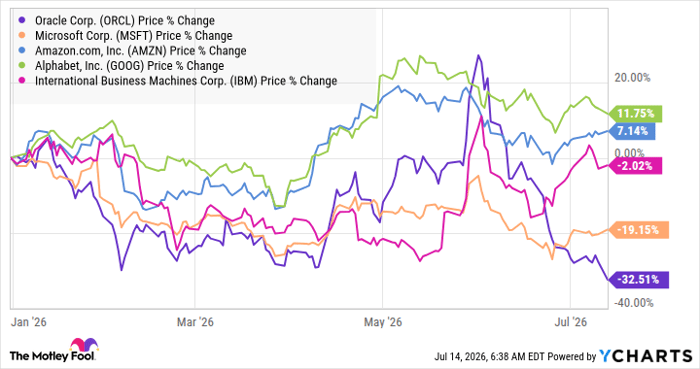Click the -2.02% pink value tag
Image resolution: width=700 pixels, height=369 pixels.
[x=634, y=166]
